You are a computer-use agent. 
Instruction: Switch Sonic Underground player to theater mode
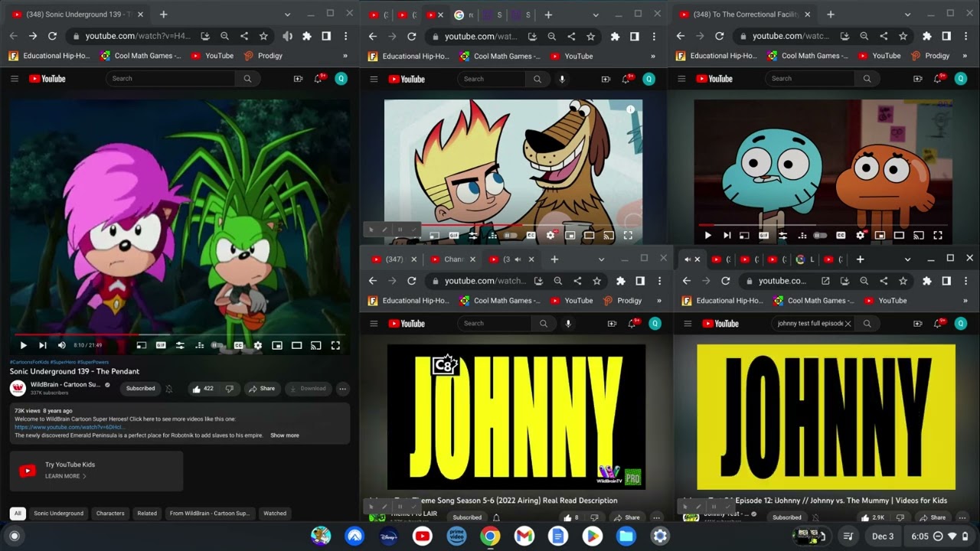coord(296,345)
